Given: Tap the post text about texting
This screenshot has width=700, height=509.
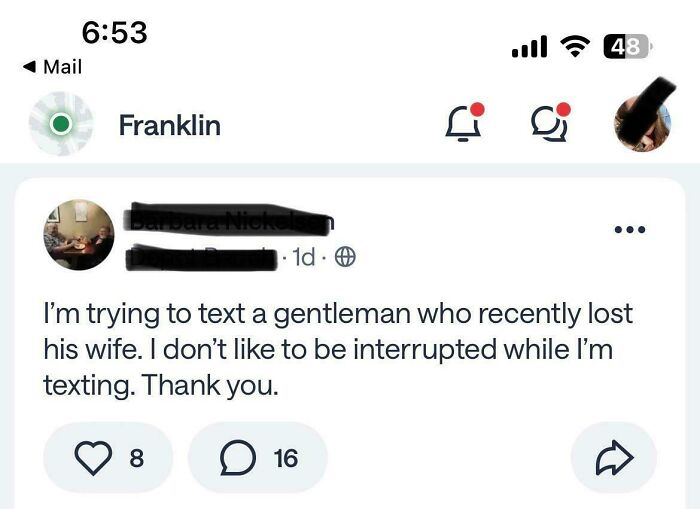Looking at the screenshot, I should click(x=337, y=349).
